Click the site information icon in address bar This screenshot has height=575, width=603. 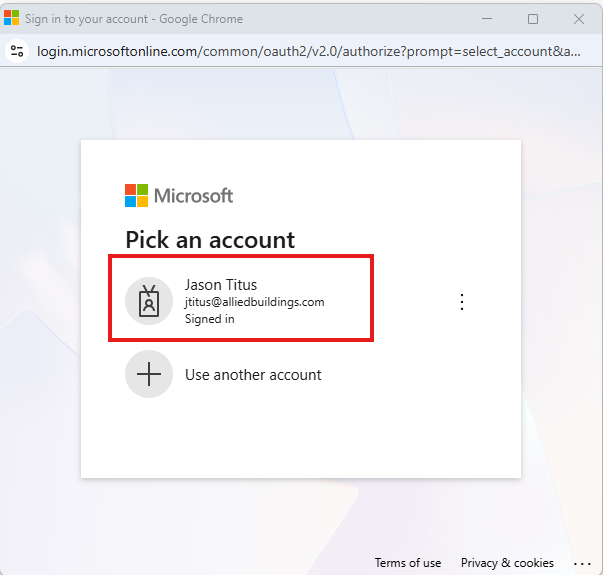click(x=16, y=52)
